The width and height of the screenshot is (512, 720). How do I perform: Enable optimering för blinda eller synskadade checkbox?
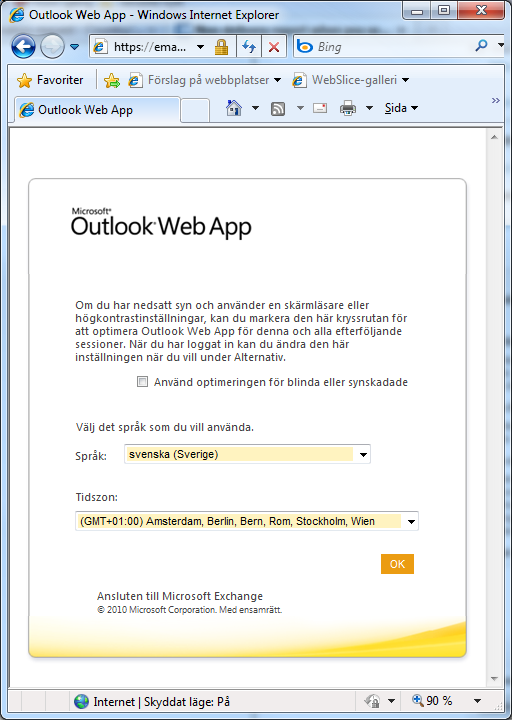click(x=142, y=382)
